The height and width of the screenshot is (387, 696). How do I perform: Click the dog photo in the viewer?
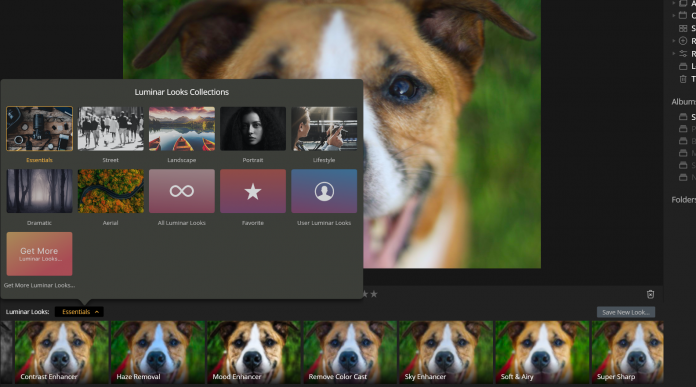tap(332, 133)
